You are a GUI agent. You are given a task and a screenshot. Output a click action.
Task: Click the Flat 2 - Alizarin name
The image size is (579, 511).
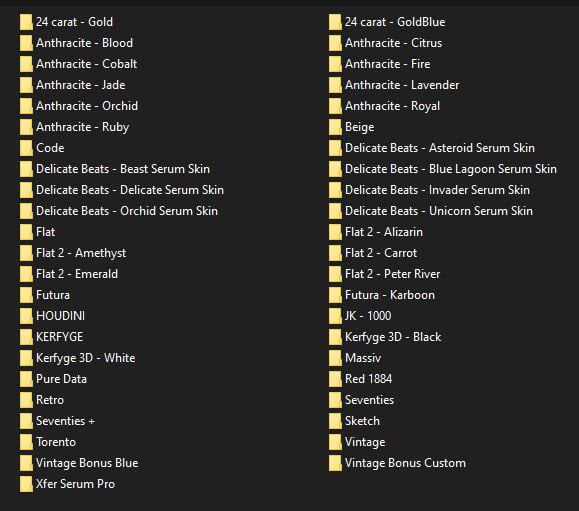click(384, 232)
